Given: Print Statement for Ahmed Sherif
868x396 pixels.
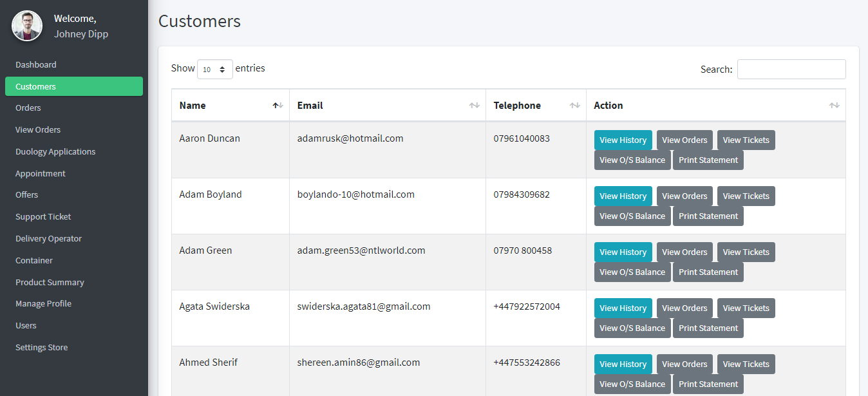Looking at the screenshot, I should [x=708, y=384].
